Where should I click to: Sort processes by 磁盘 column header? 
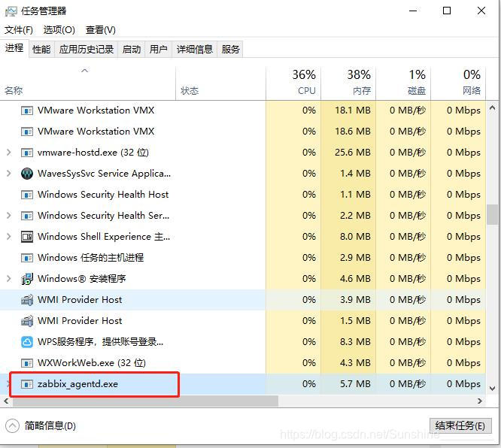pyautogui.click(x=403, y=83)
